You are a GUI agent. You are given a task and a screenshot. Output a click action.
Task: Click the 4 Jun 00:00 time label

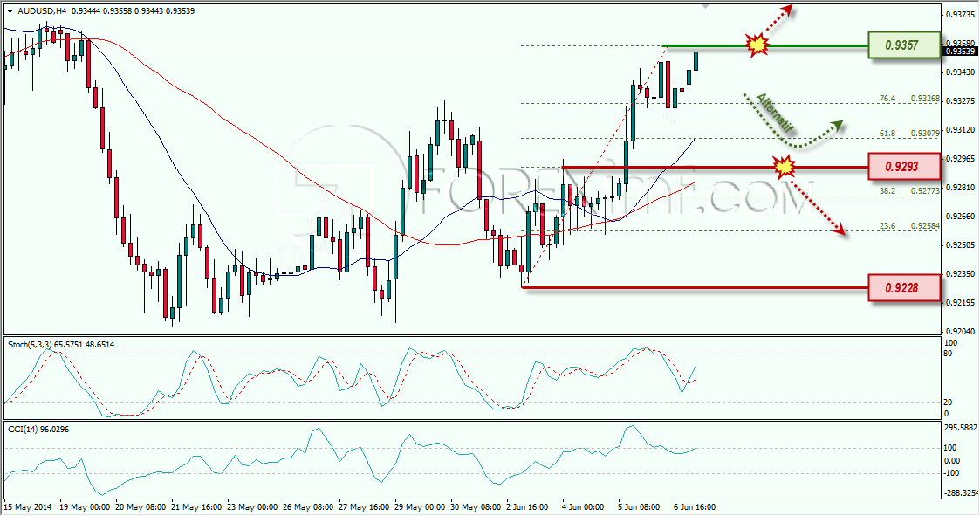pos(583,506)
